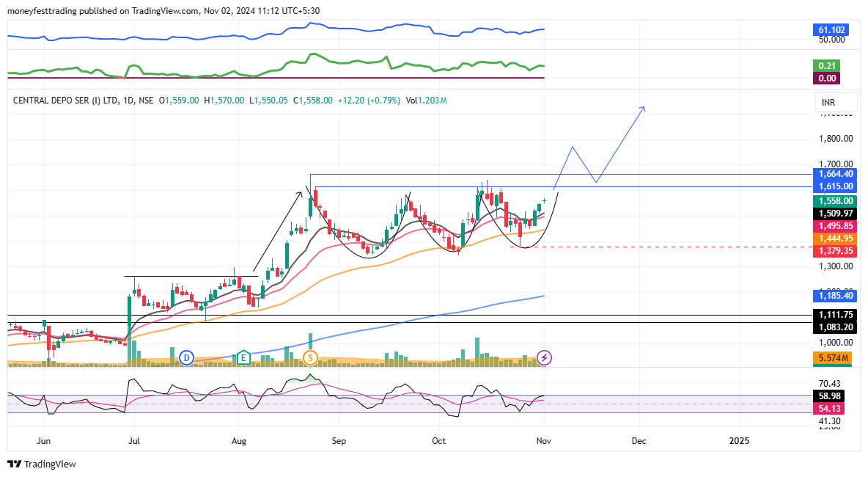868x477 pixels.
Task: Select the green 0.21 indicator value label
Action: pos(826,66)
